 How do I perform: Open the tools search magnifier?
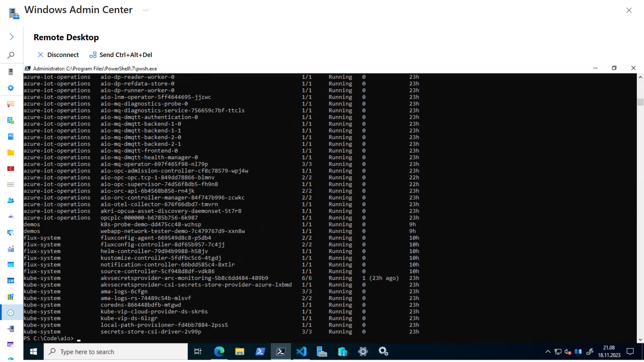tap(11, 55)
